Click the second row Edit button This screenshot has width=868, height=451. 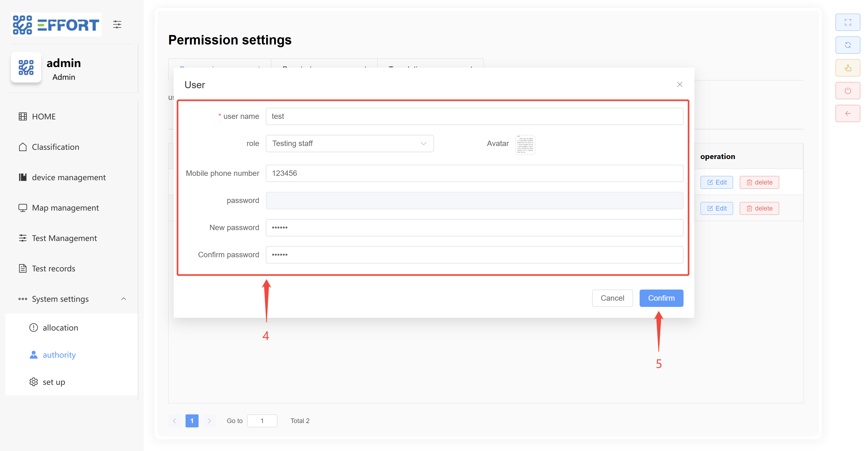pos(716,208)
